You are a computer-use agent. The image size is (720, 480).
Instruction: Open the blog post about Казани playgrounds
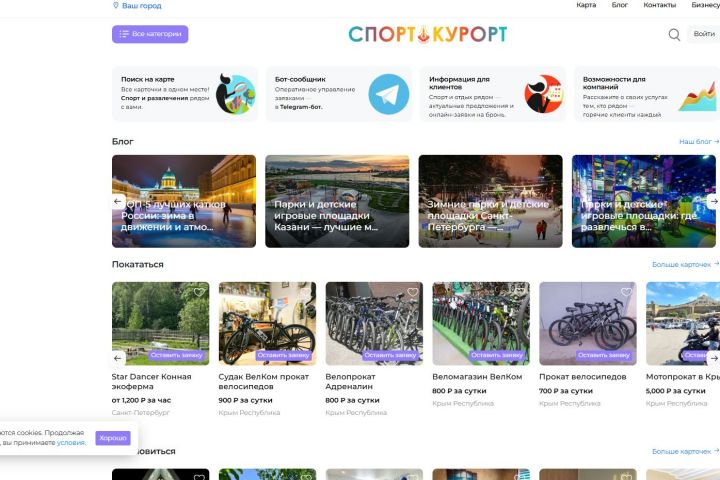pos(337,201)
